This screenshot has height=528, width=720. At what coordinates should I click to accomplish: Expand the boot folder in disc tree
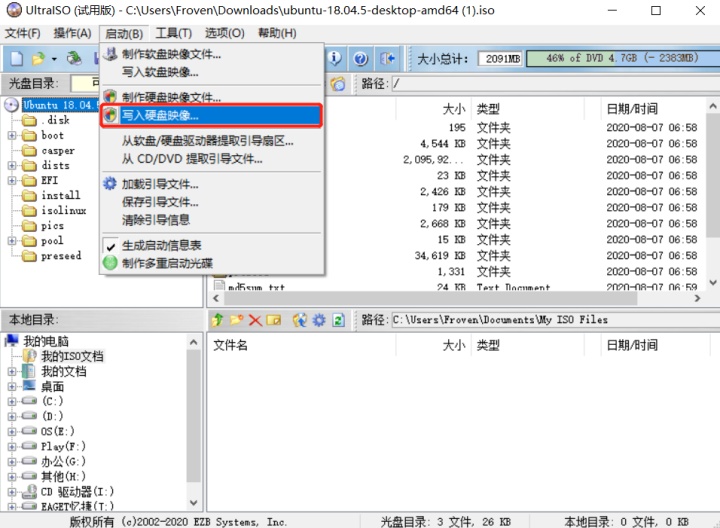point(12,135)
